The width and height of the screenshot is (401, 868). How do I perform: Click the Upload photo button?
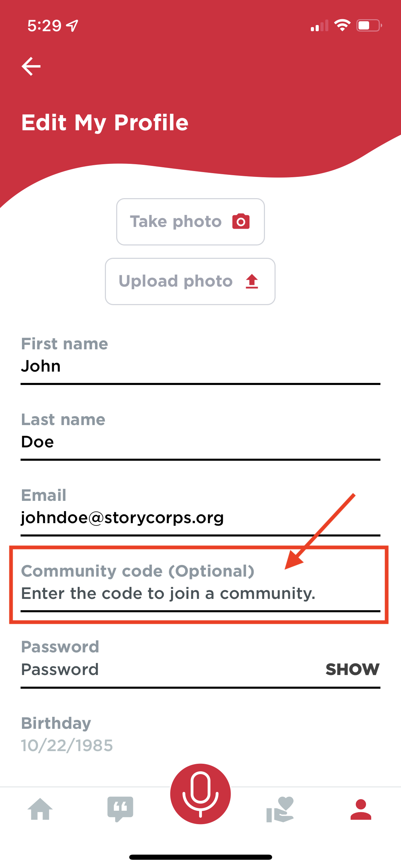point(190,281)
